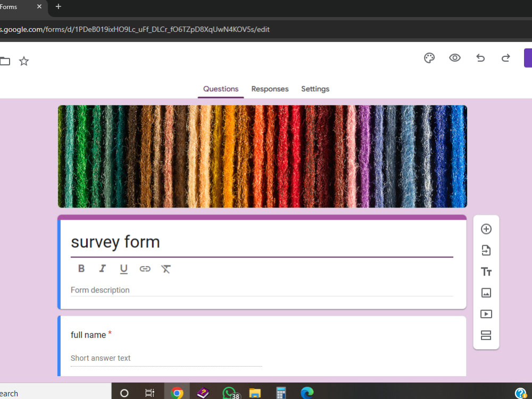Switch to the Questions tab
This screenshot has width=532, height=399.
coord(221,89)
